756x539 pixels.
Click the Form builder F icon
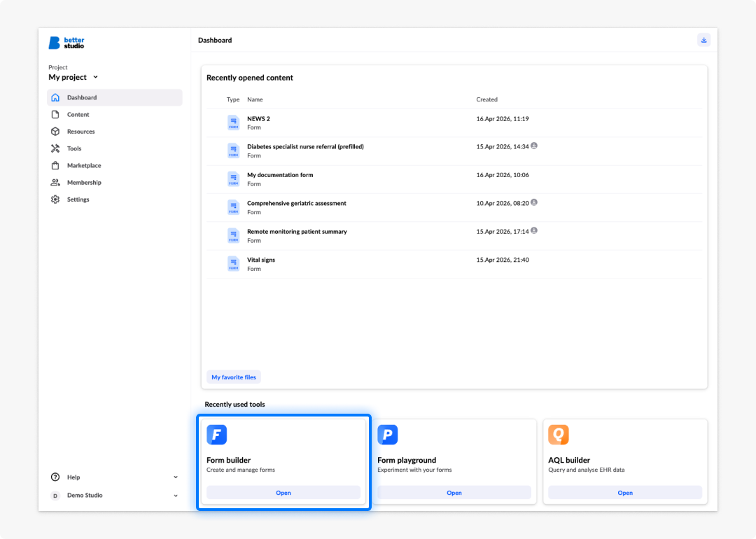click(216, 435)
